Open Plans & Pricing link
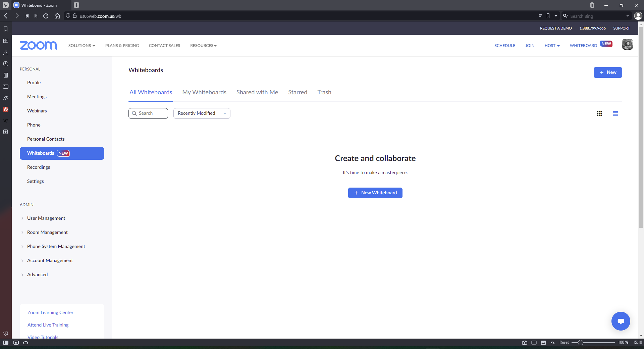Image resolution: width=644 pixels, height=349 pixels. click(122, 46)
